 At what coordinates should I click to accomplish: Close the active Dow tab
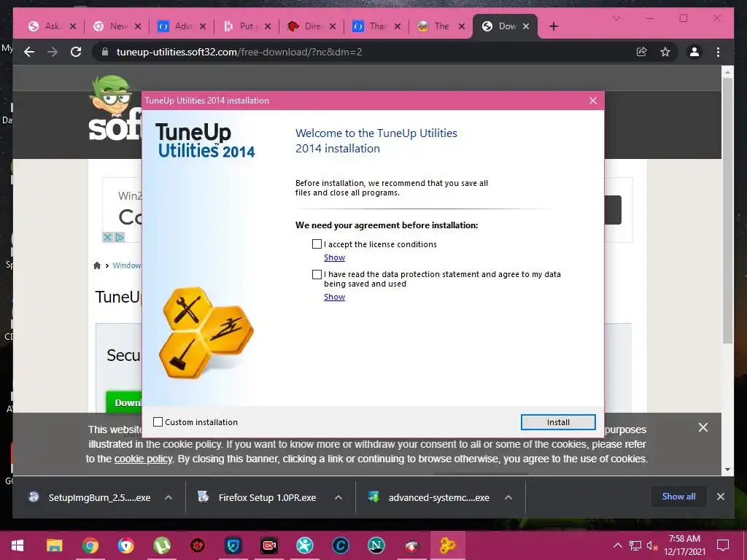coord(526,26)
